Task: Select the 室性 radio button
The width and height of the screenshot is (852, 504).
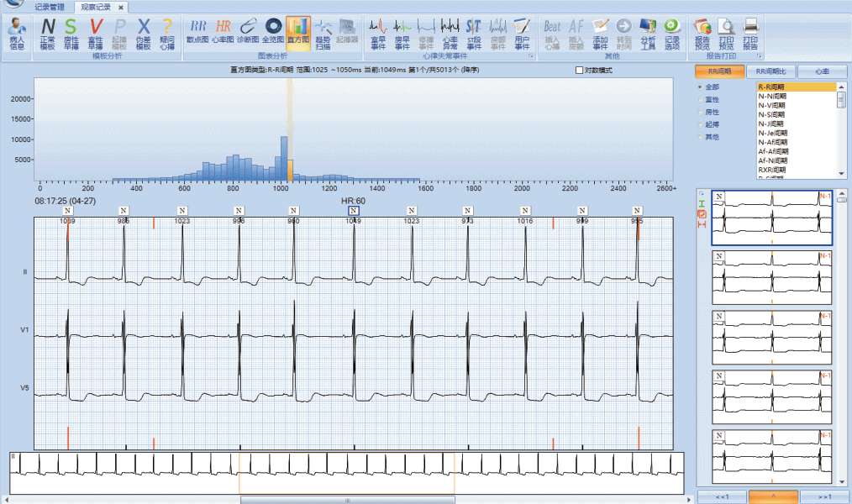Action: (x=701, y=99)
